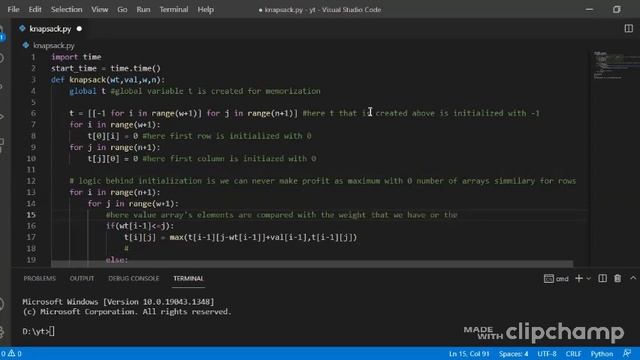Screen dimensions: 640x360
Task: Select the knapsack.py editor tab
Action: click(x=50, y=29)
